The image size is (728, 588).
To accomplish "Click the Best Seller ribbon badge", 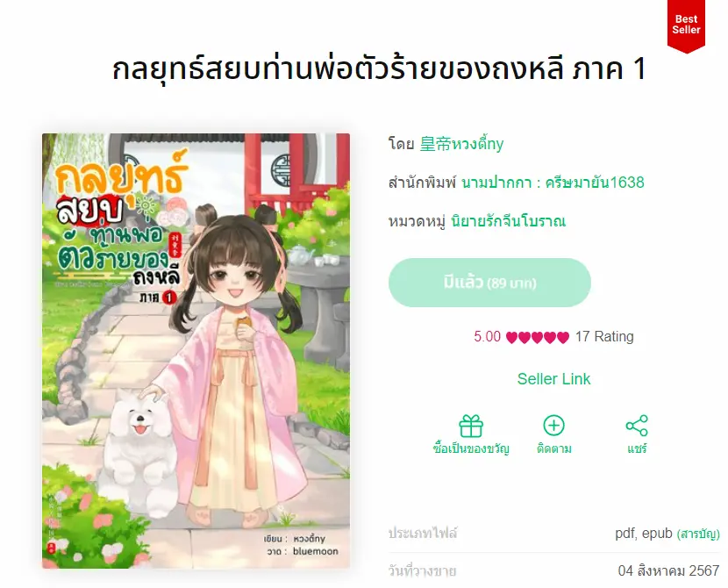I will point(686,25).
